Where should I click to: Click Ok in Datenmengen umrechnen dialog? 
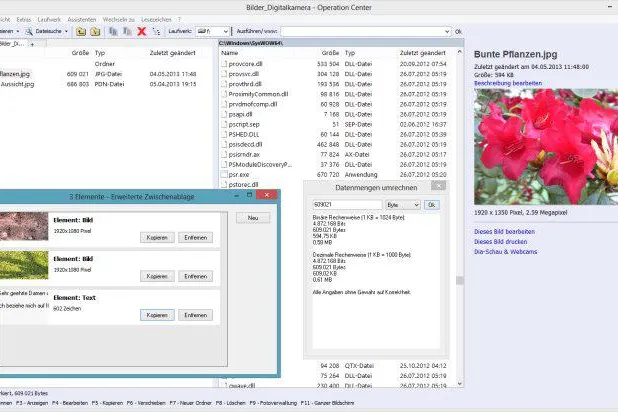[x=432, y=205]
